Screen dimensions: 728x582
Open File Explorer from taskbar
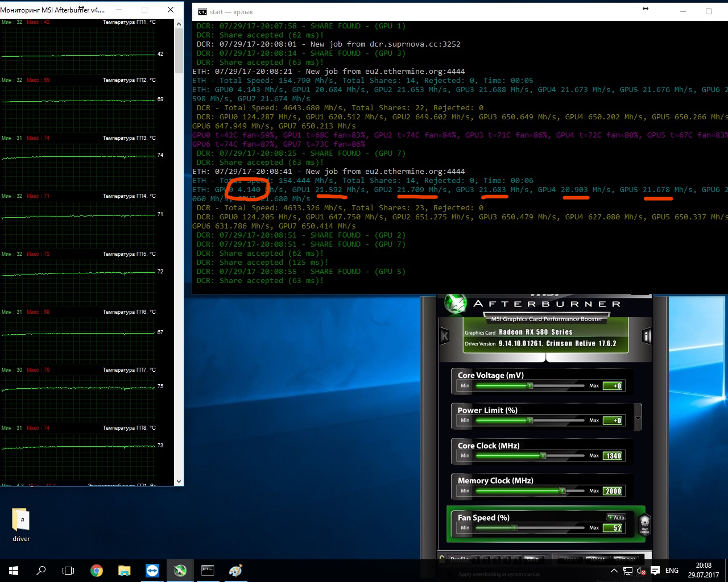[x=125, y=571]
